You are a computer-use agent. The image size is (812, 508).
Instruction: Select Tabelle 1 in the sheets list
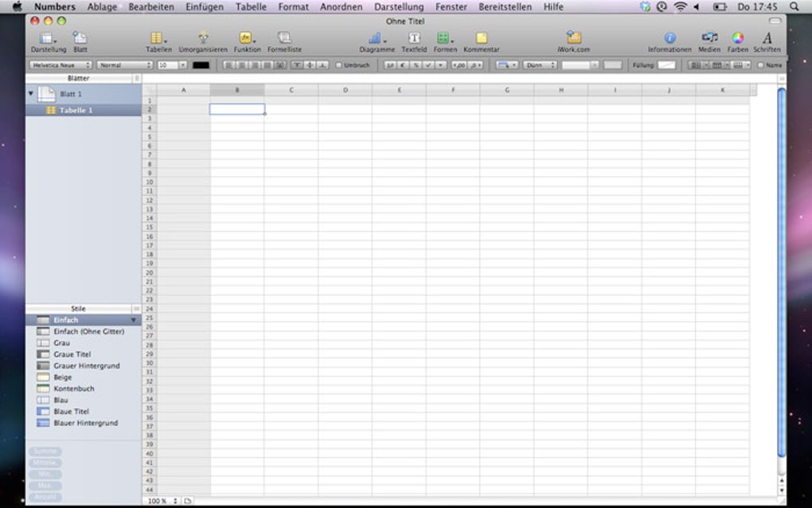84,111
